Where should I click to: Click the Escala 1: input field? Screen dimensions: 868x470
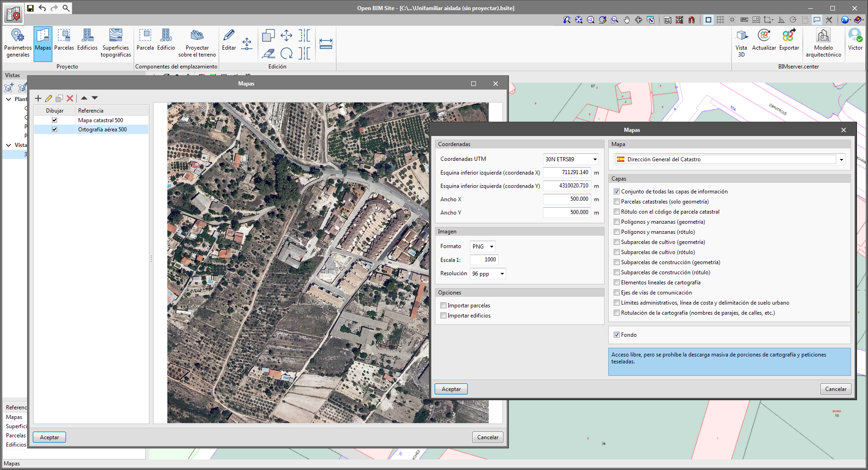[x=484, y=260]
